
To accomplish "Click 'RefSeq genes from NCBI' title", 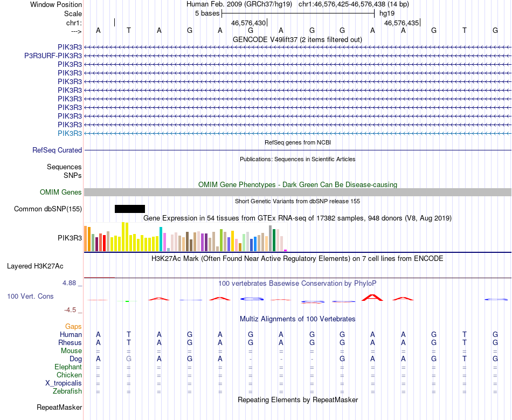I will click(x=298, y=142).
